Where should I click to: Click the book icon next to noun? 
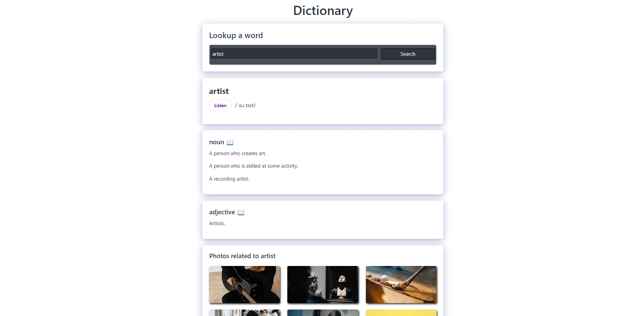[x=230, y=143]
